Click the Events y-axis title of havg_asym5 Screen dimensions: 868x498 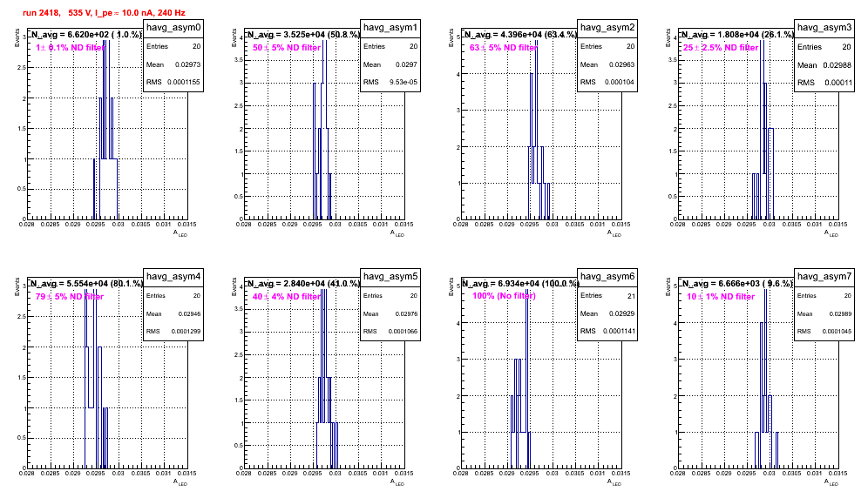[x=234, y=286]
